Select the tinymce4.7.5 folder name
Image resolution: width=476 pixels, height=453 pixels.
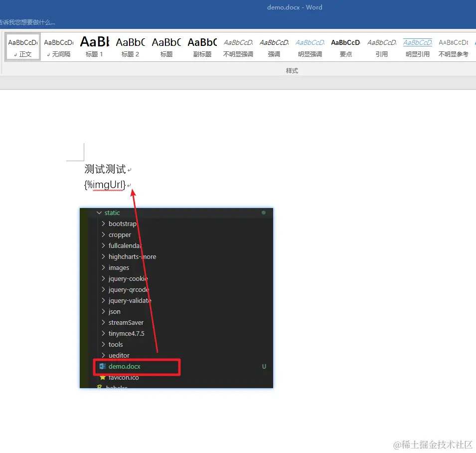tap(126, 334)
